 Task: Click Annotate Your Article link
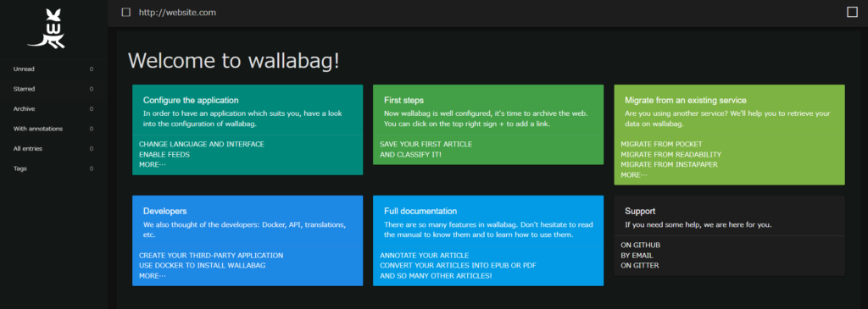point(424,256)
